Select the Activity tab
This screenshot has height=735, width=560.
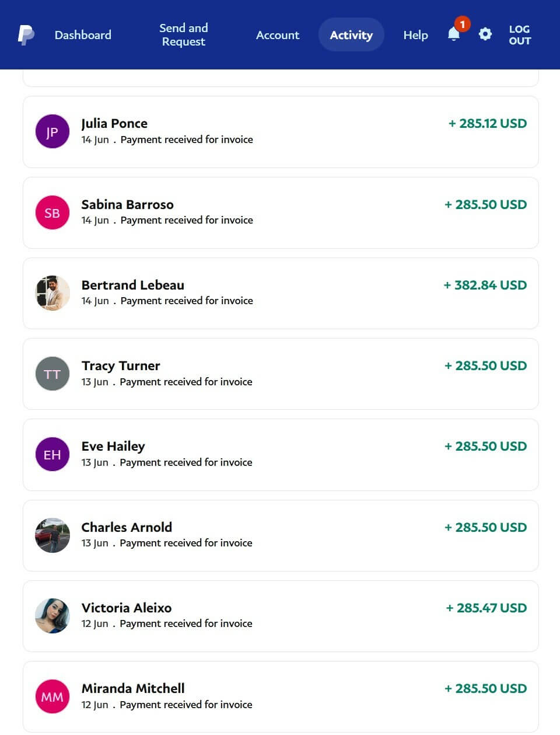pos(351,35)
